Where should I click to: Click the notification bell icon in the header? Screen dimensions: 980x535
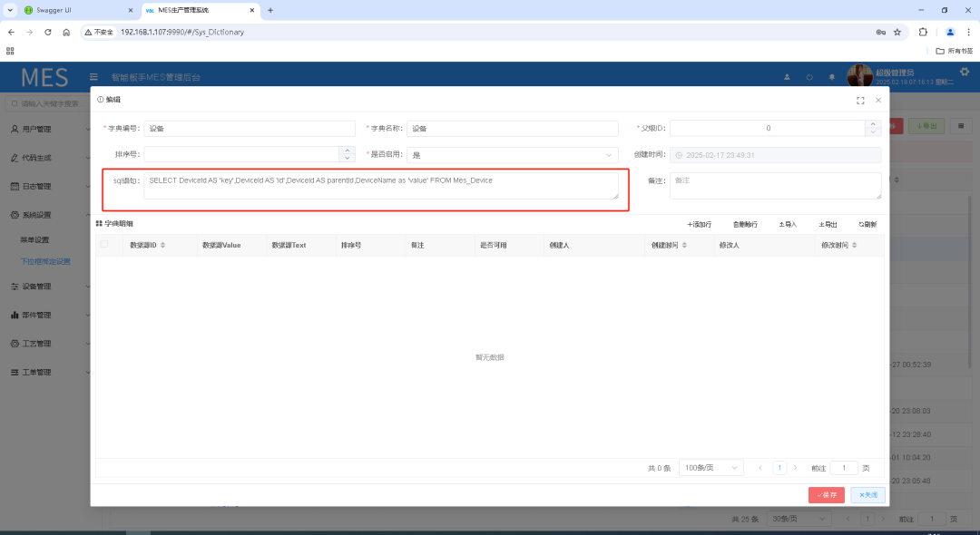(x=832, y=77)
